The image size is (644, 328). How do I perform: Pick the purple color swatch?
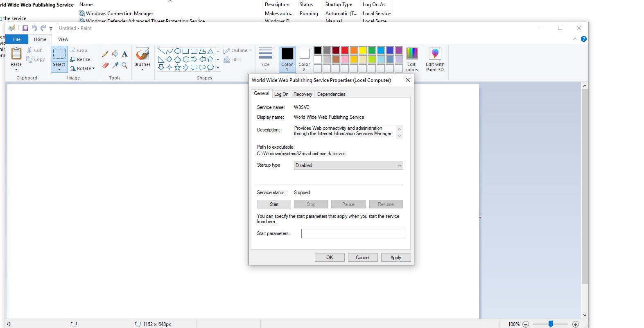[399, 50]
